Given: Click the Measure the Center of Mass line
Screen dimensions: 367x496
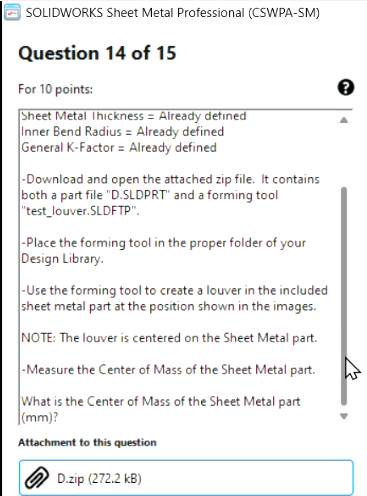Looking at the screenshot, I should click(x=168, y=370).
